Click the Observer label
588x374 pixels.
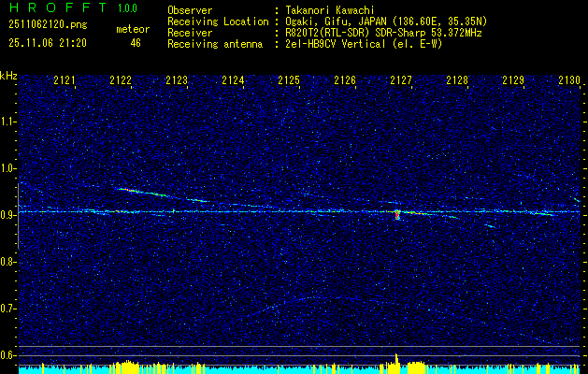190,10
